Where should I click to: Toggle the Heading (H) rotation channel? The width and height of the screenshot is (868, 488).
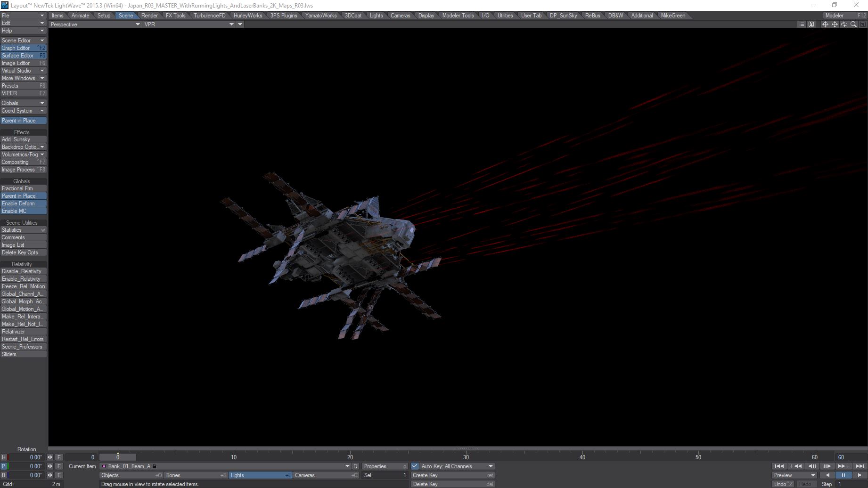click(x=4, y=457)
